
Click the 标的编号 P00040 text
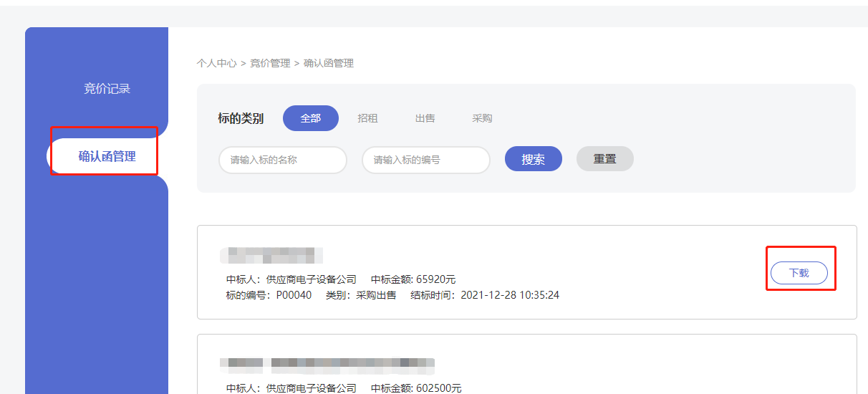(269, 295)
